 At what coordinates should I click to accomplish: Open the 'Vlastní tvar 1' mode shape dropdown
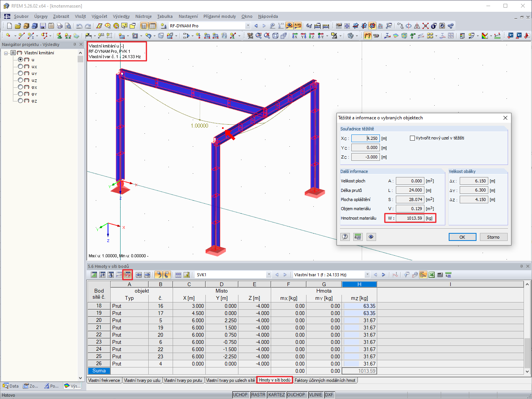click(367, 275)
